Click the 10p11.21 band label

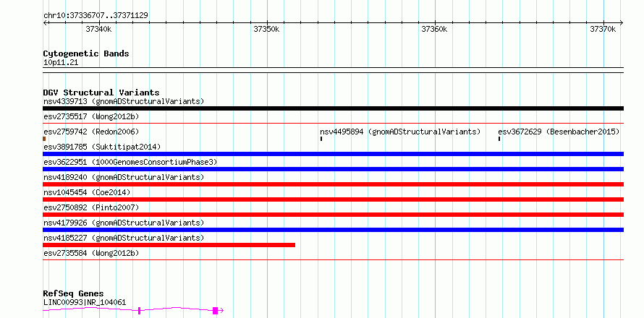(x=60, y=63)
